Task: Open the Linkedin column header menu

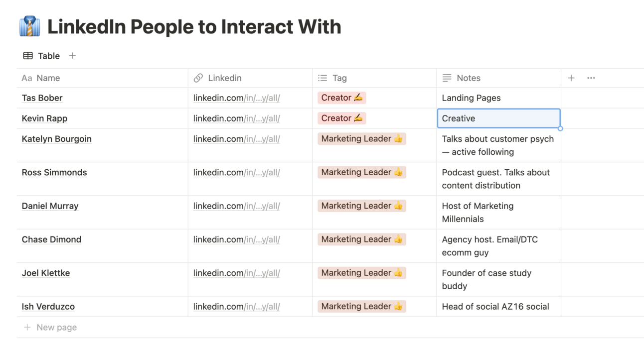Action: [x=224, y=78]
